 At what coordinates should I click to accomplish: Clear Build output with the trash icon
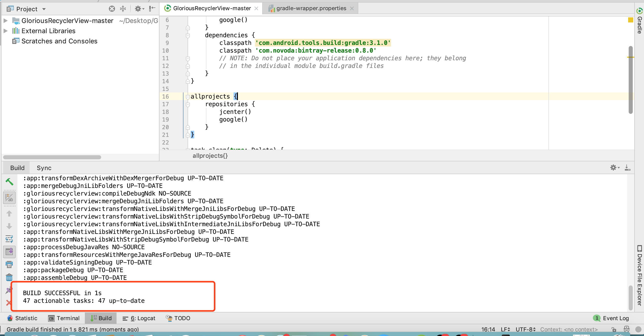point(9,277)
